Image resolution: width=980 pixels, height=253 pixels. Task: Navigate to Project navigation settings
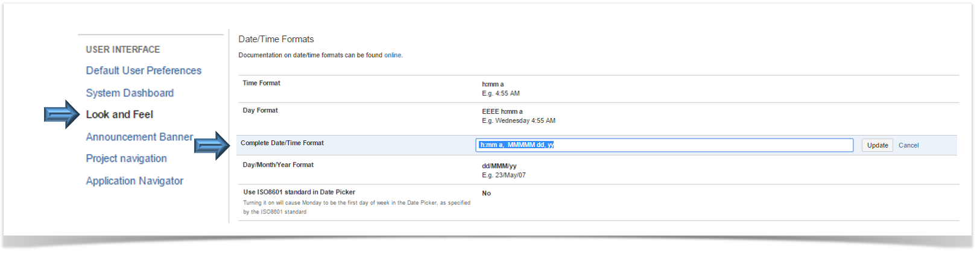126,158
